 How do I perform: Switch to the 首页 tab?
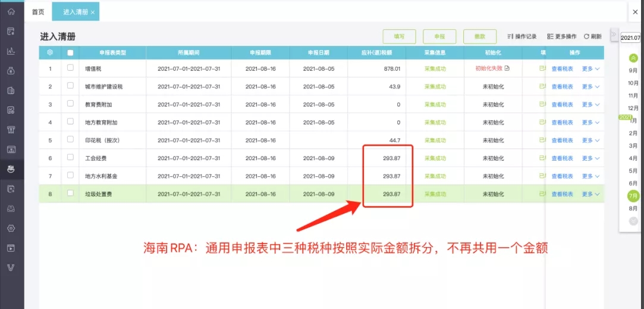[x=38, y=12]
